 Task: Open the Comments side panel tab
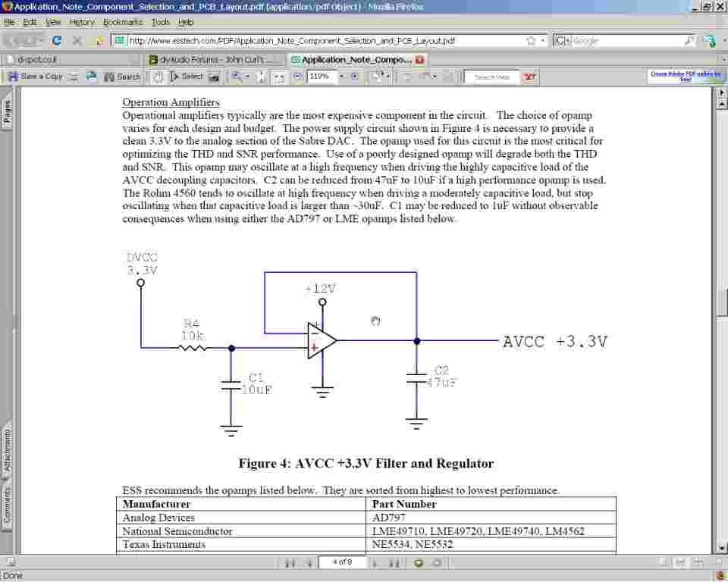click(7, 507)
